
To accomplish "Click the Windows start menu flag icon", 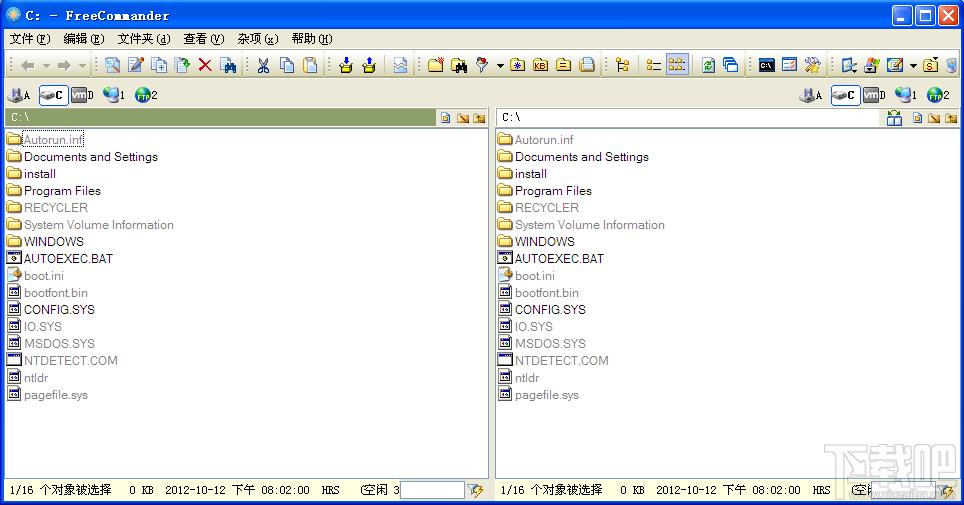I will [872, 65].
